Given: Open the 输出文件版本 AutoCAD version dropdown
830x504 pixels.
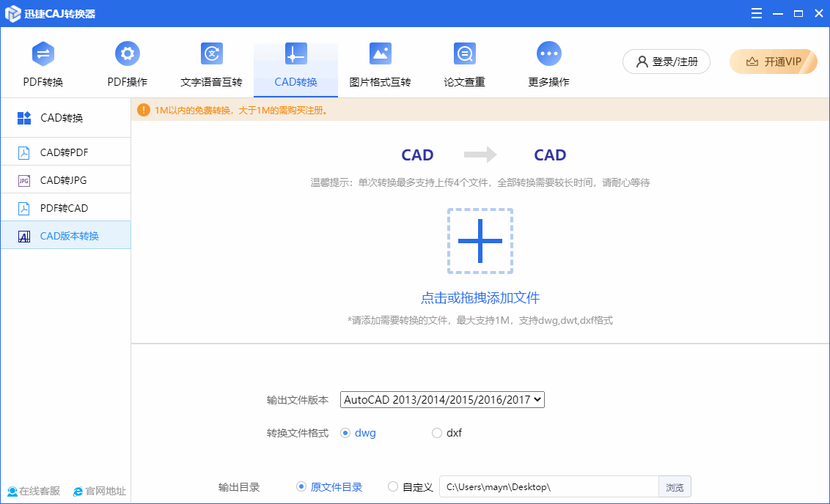Looking at the screenshot, I should (442, 400).
